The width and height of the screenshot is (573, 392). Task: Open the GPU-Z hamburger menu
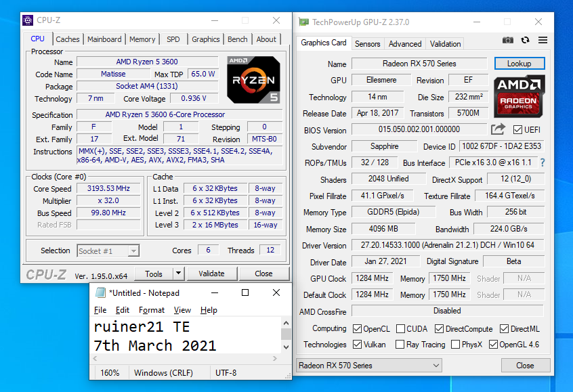coord(543,41)
